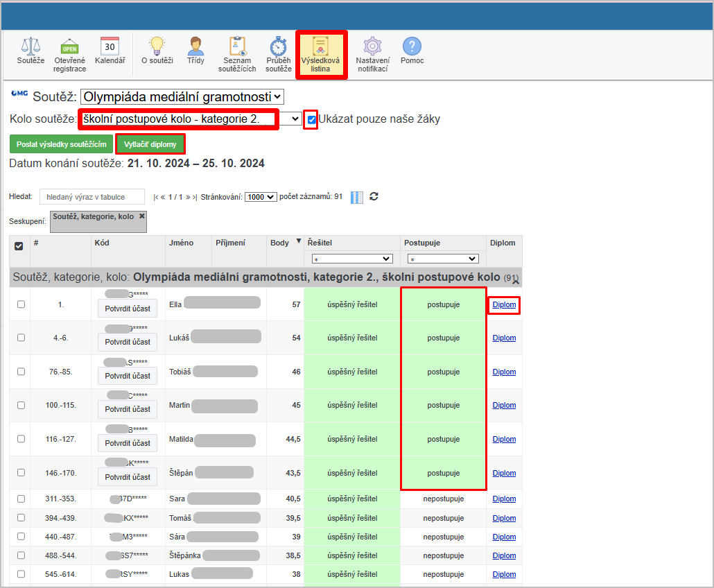Open Diplom link for Martin

[x=504, y=405]
